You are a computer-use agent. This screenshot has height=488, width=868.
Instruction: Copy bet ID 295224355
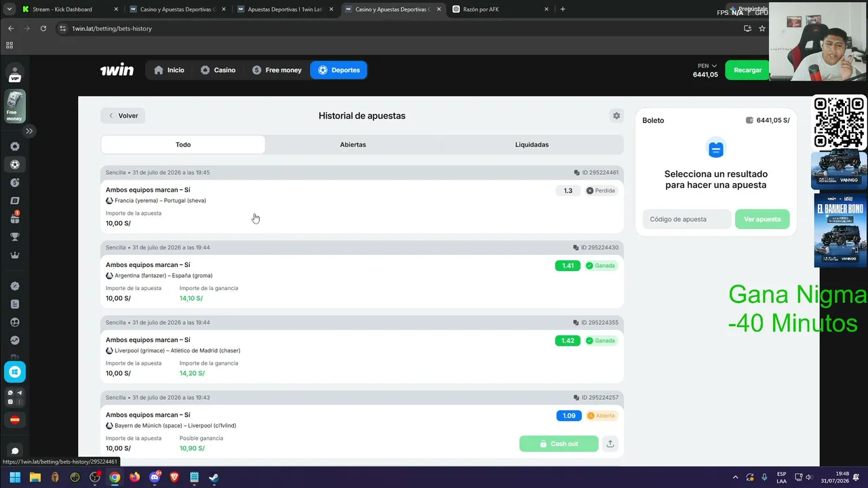pyautogui.click(x=576, y=323)
